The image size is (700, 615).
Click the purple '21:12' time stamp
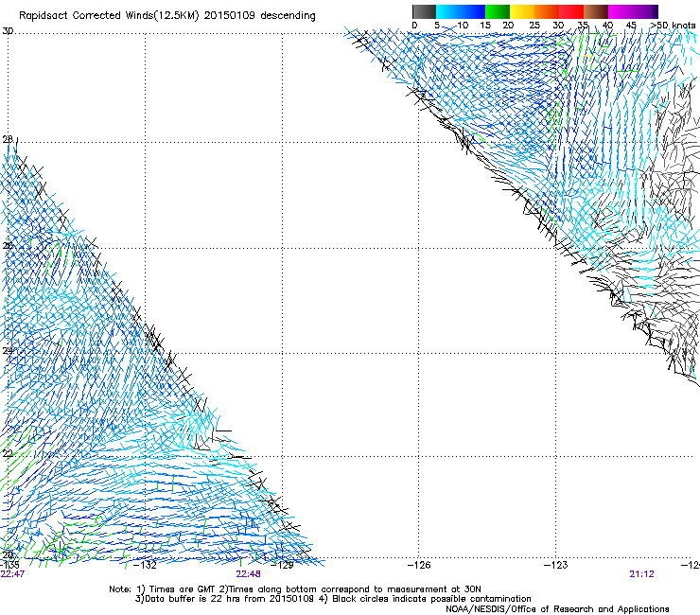pyautogui.click(x=642, y=574)
